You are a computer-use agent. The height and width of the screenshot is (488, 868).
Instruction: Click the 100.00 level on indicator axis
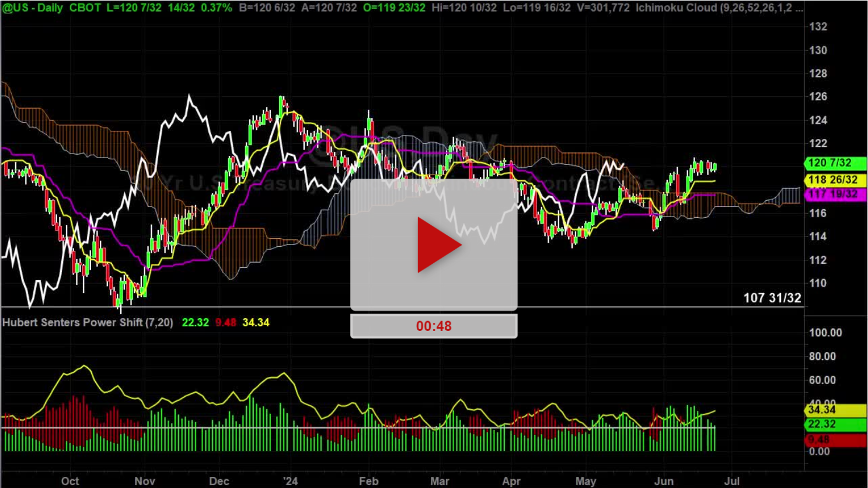[x=825, y=333]
